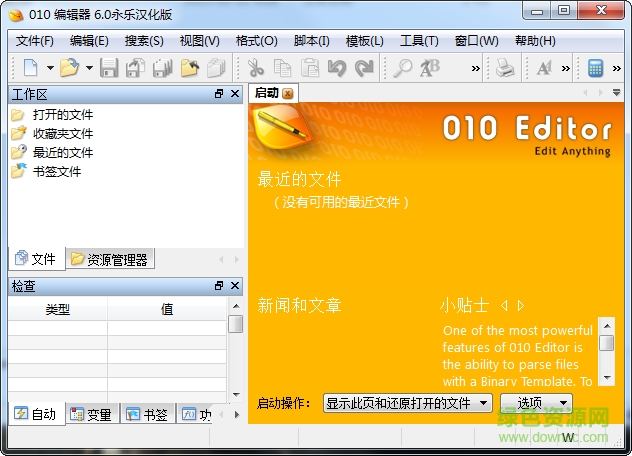632x456 pixels.
Task: Open the 模板(L) menu
Action: click(x=365, y=41)
